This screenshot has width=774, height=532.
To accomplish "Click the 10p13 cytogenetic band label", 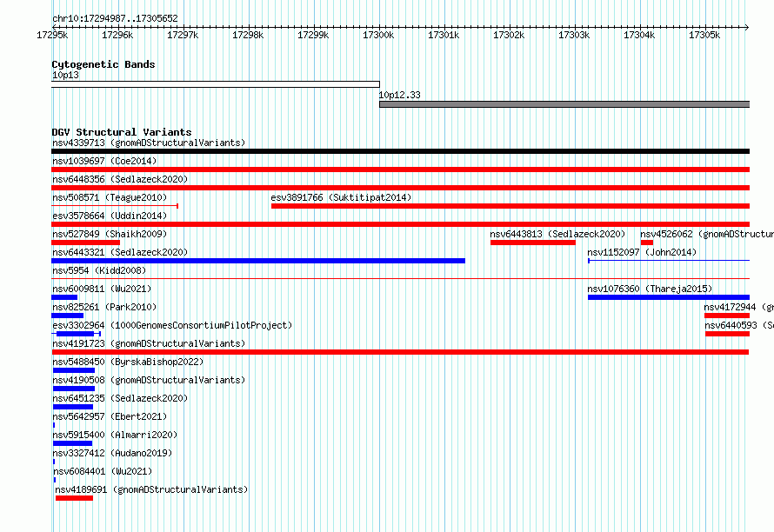I will [x=65, y=75].
